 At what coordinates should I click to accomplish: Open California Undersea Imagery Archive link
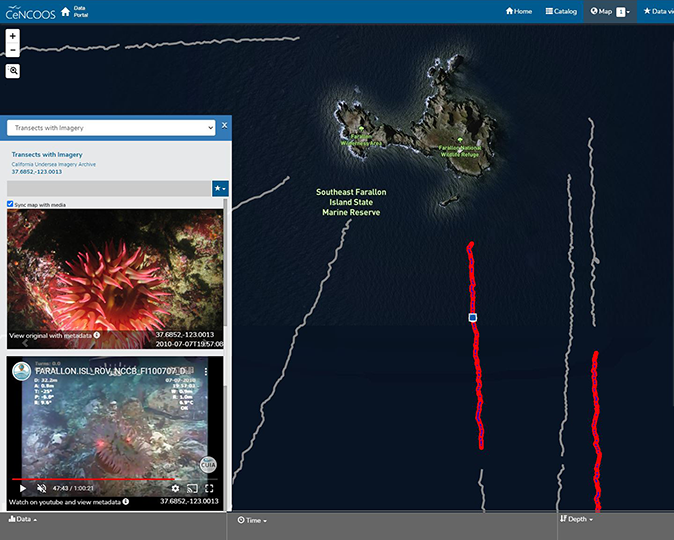(x=54, y=164)
